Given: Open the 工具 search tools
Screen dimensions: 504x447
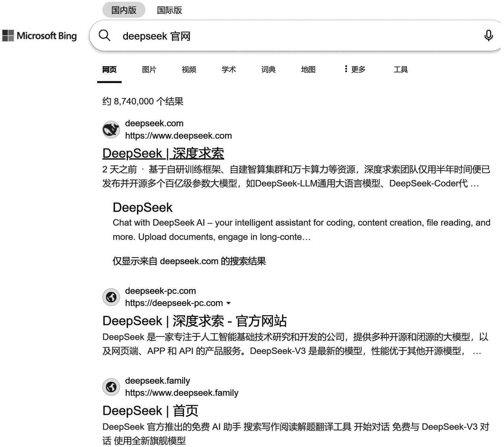Looking at the screenshot, I should pyautogui.click(x=400, y=69).
